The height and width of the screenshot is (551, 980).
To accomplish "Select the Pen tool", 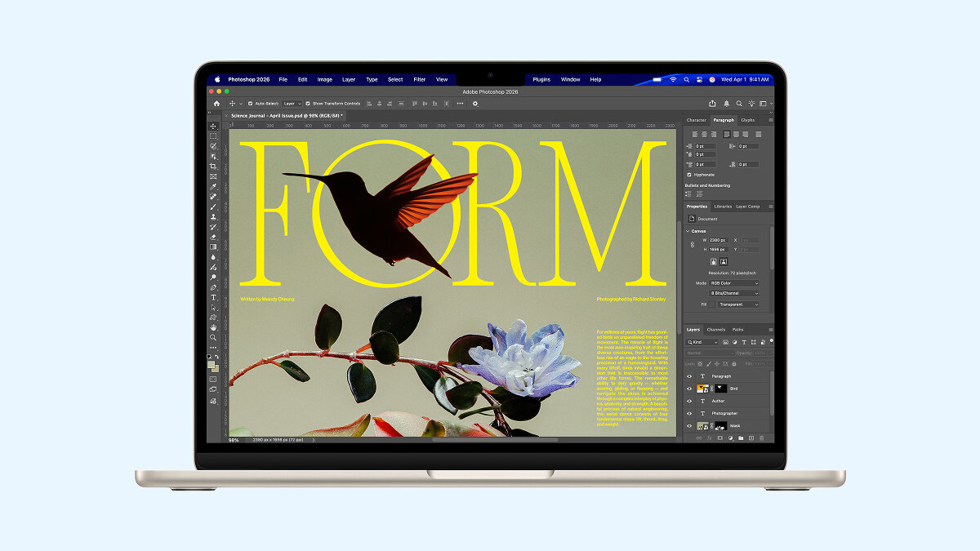I will point(213,289).
